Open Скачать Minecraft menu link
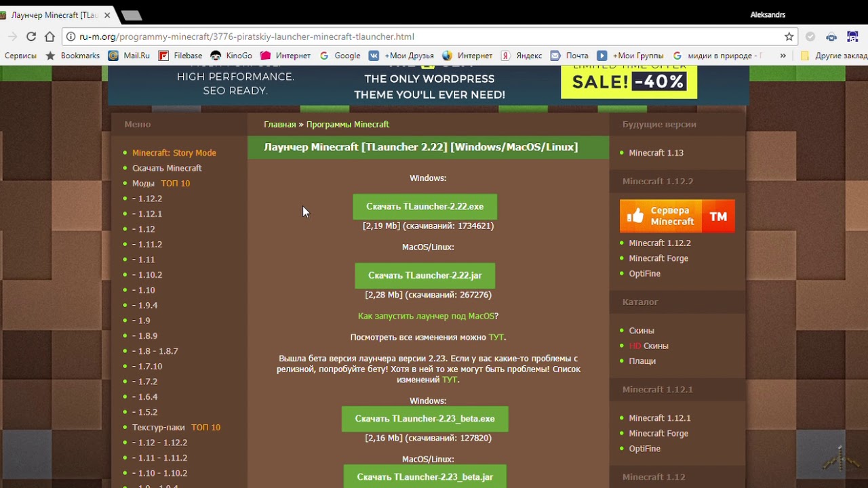 [x=167, y=168]
